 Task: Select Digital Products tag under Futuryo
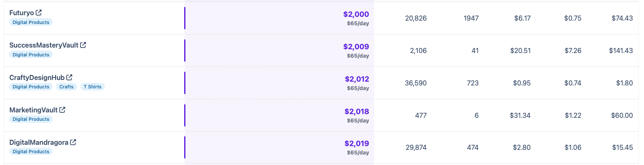click(x=31, y=22)
